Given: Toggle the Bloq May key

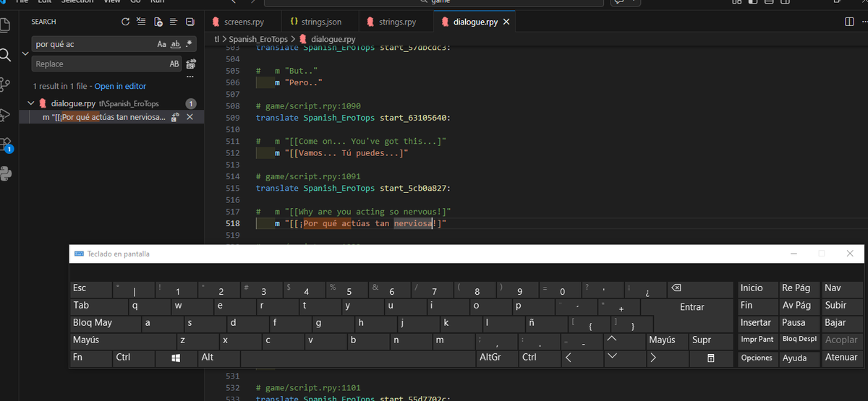Looking at the screenshot, I should click(x=106, y=323).
